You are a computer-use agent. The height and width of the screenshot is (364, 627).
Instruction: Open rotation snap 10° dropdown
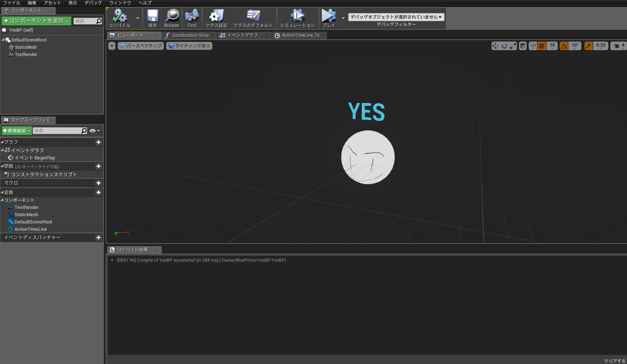click(x=575, y=46)
